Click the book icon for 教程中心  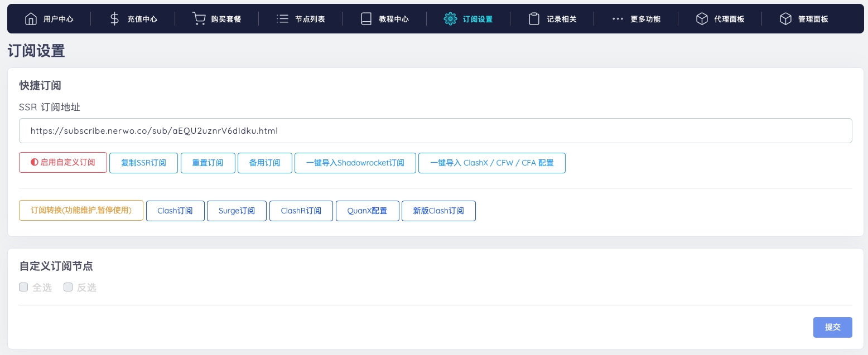366,19
